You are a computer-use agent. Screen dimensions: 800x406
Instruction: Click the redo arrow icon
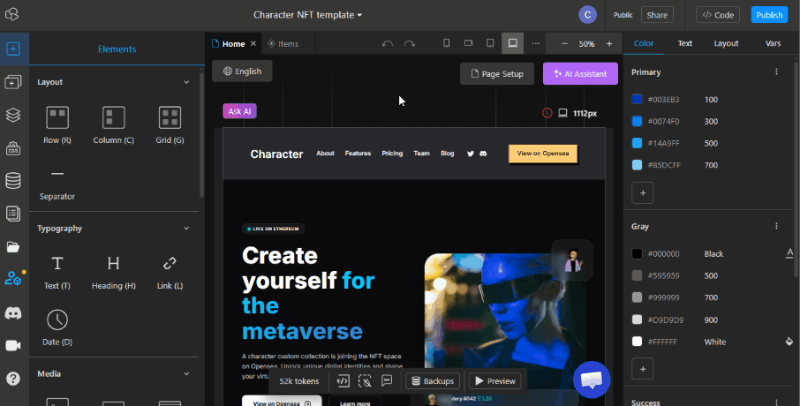tap(409, 44)
